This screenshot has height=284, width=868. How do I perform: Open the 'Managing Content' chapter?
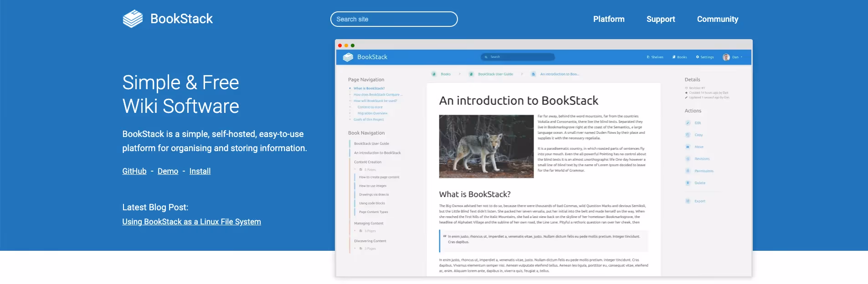click(x=369, y=223)
